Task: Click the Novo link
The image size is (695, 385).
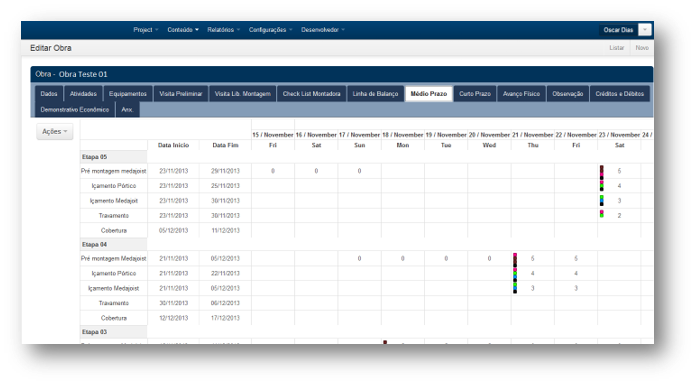Action: [x=642, y=47]
